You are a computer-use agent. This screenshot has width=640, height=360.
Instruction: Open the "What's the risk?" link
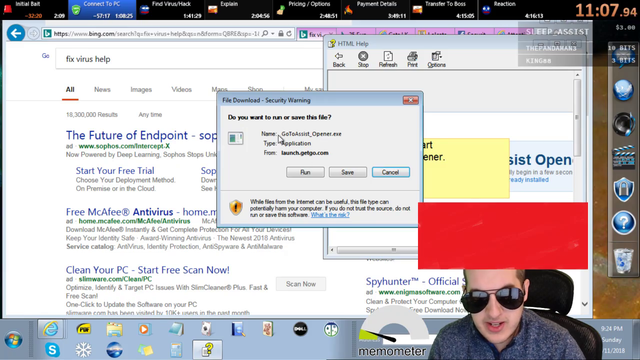330,215
